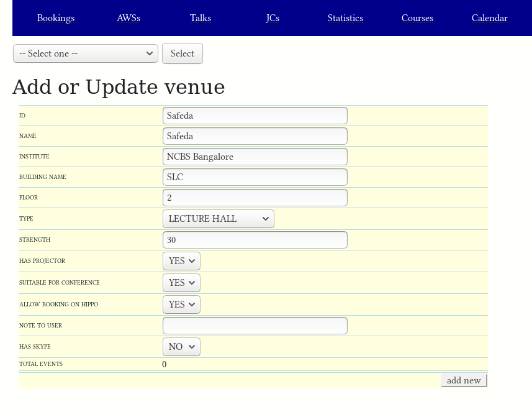Open the Calendar link
The image size is (532, 417).
490,18
